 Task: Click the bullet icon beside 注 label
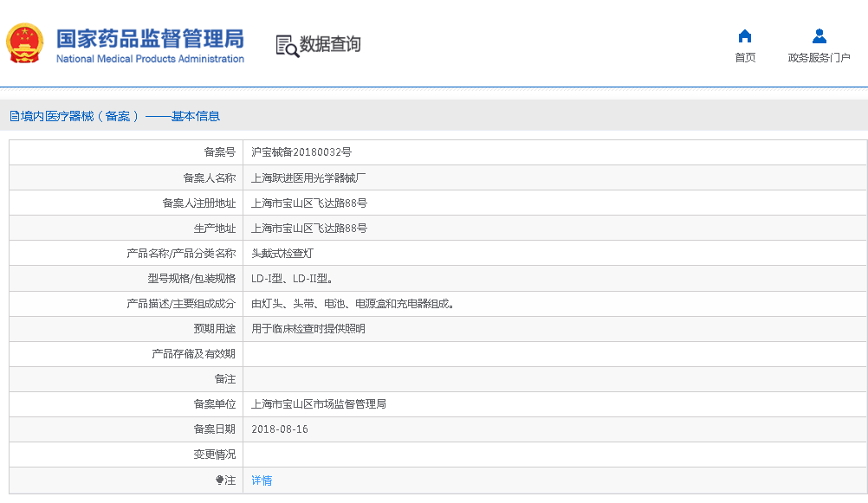coord(219,480)
